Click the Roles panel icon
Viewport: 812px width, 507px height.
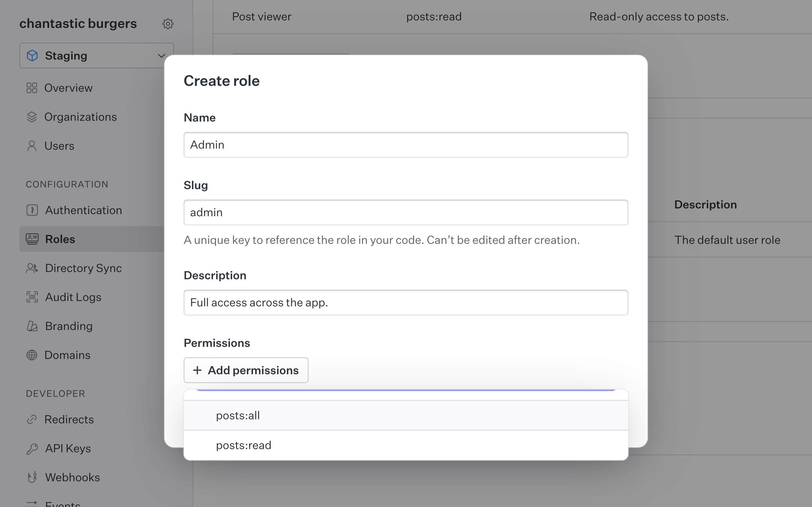pos(32,239)
